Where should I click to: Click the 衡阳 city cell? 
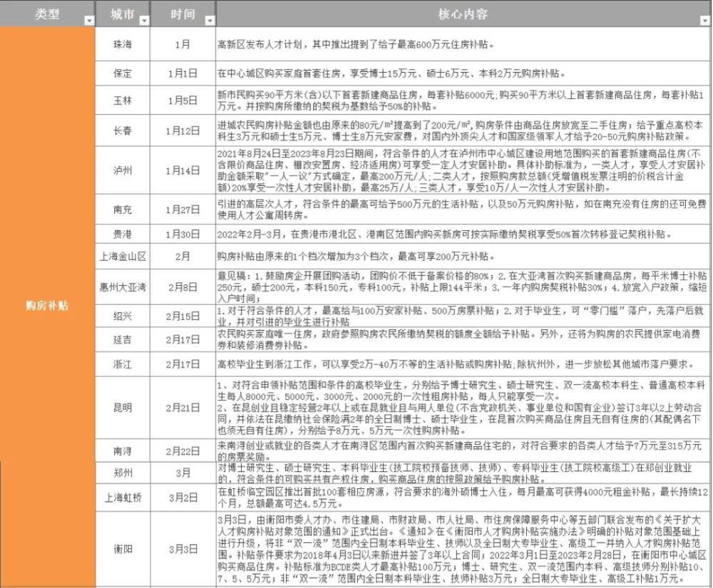[123, 549]
